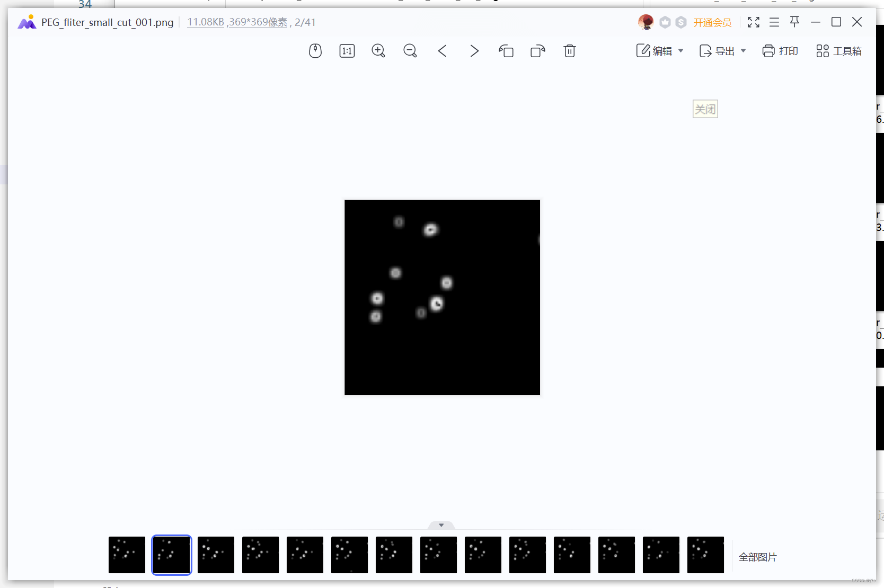The width and height of the screenshot is (884, 588).
Task: Click the PEG_fliter_small_cut_001.png file name
Action: pos(108,22)
